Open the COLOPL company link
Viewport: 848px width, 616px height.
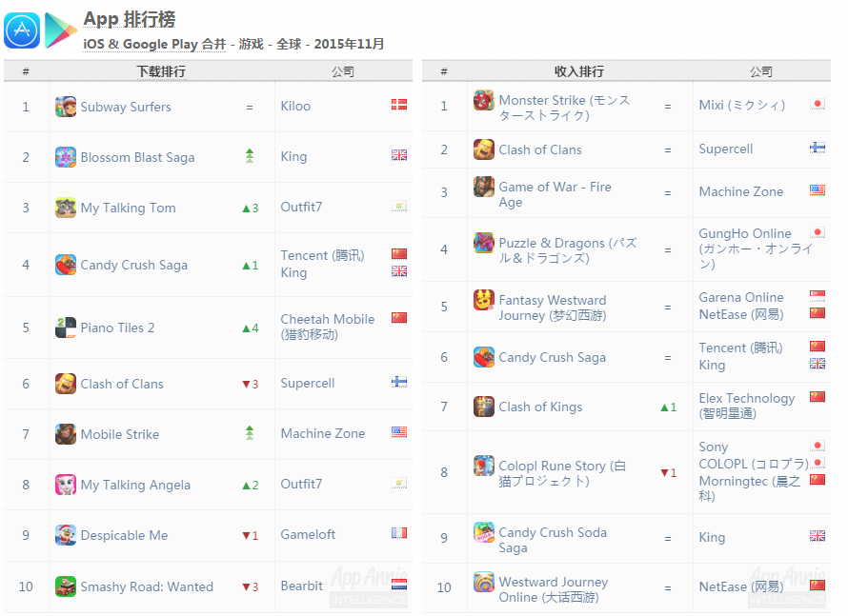point(754,464)
